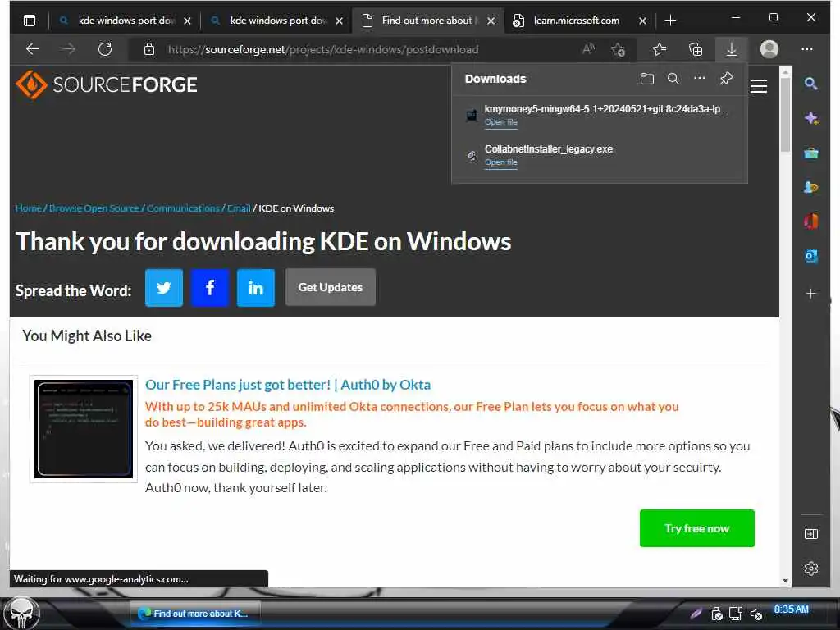840x630 pixels.
Task: Click the Get Updates button
Action: (331, 288)
